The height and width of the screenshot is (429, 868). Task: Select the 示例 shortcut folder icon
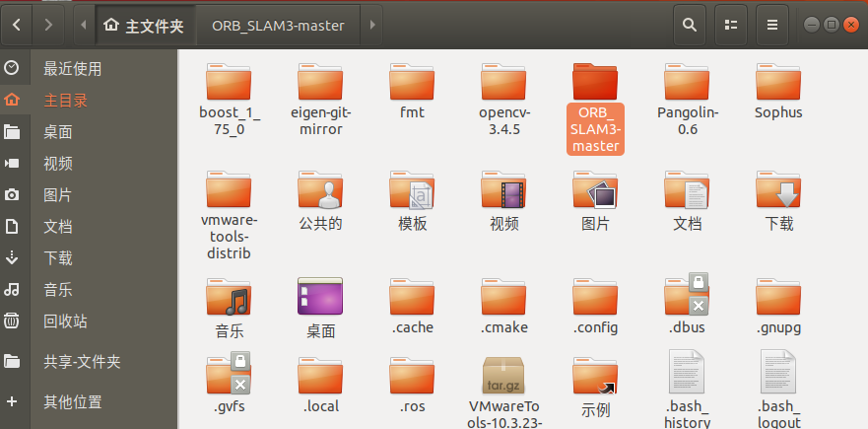pyautogui.click(x=595, y=375)
